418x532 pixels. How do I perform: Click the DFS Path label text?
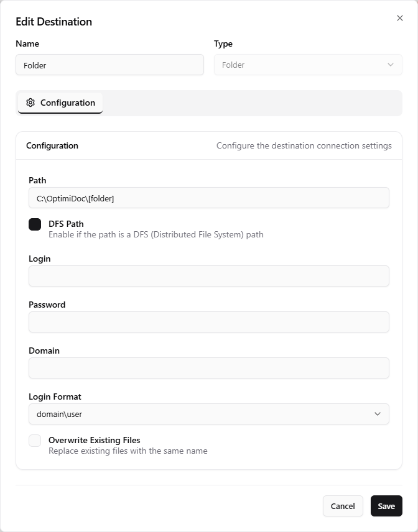coord(66,224)
